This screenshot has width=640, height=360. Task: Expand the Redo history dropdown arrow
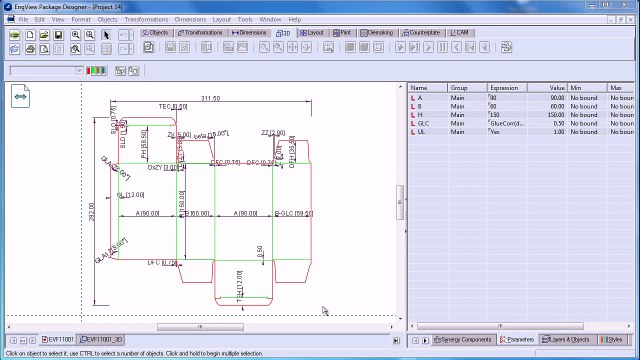point(131,49)
